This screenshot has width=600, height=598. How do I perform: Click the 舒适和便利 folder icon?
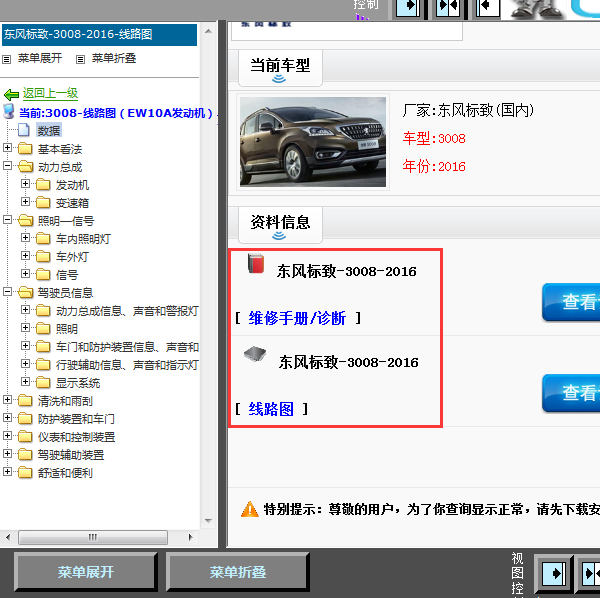pos(25,472)
